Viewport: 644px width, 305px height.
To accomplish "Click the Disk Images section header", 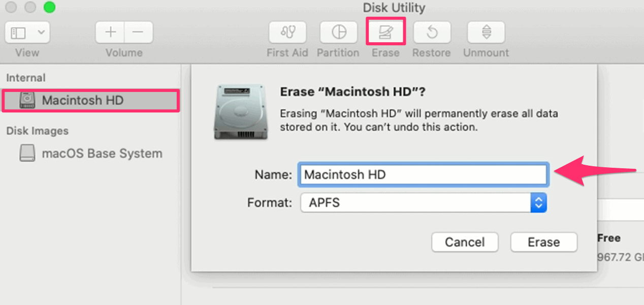I will pyautogui.click(x=37, y=131).
